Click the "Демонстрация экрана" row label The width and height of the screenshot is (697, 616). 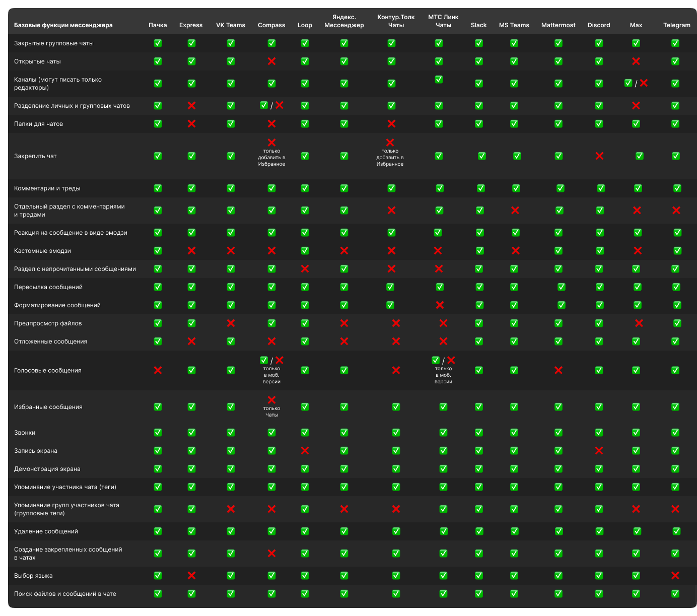click(47, 469)
